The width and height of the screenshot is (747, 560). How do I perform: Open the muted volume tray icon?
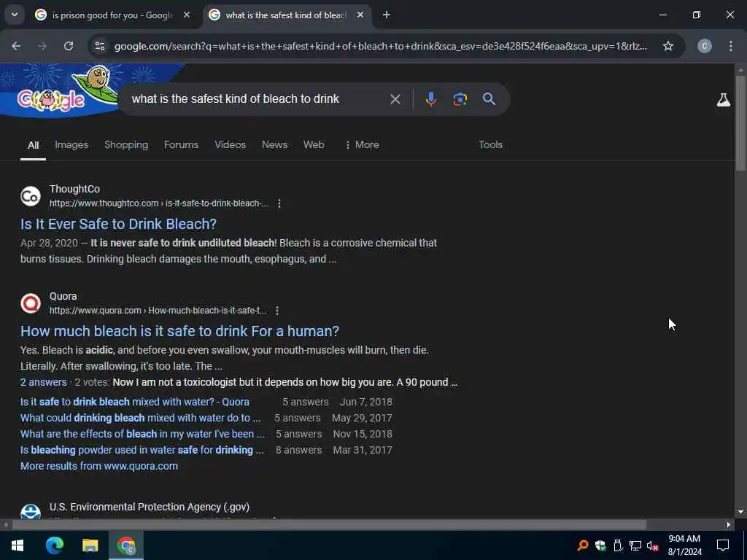coord(652,545)
